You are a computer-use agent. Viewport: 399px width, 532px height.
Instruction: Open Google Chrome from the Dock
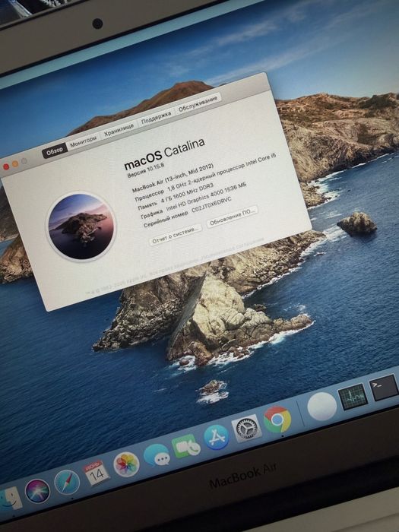coord(277,419)
